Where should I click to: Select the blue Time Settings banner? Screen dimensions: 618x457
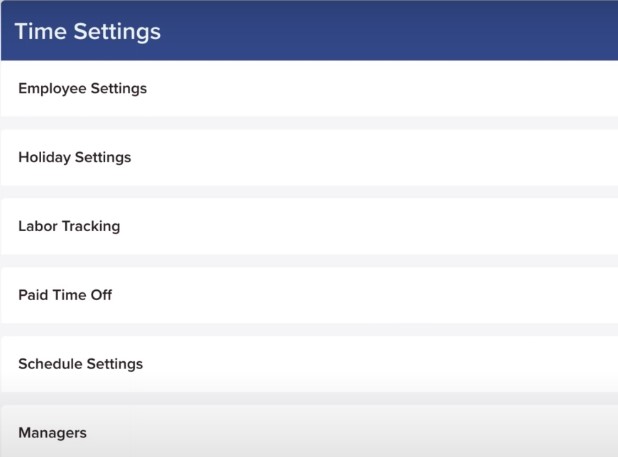click(x=309, y=30)
